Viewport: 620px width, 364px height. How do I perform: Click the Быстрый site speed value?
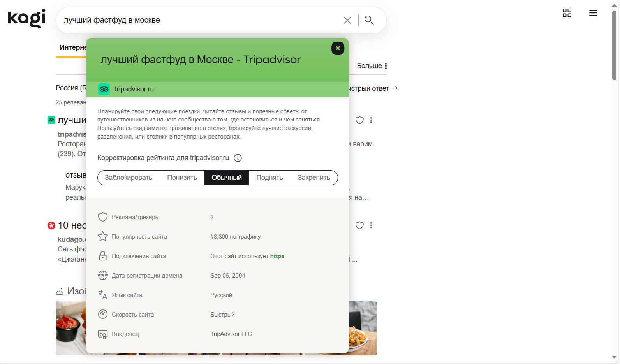(x=223, y=315)
